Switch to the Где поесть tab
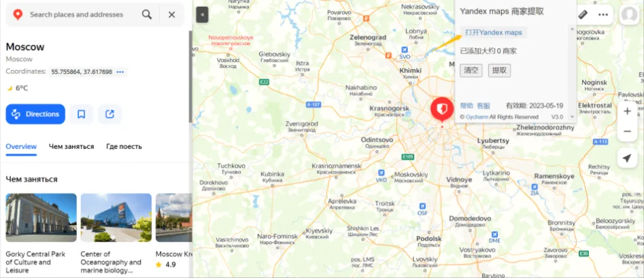Viewport: 644px width, 278px height. pyautogui.click(x=124, y=147)
